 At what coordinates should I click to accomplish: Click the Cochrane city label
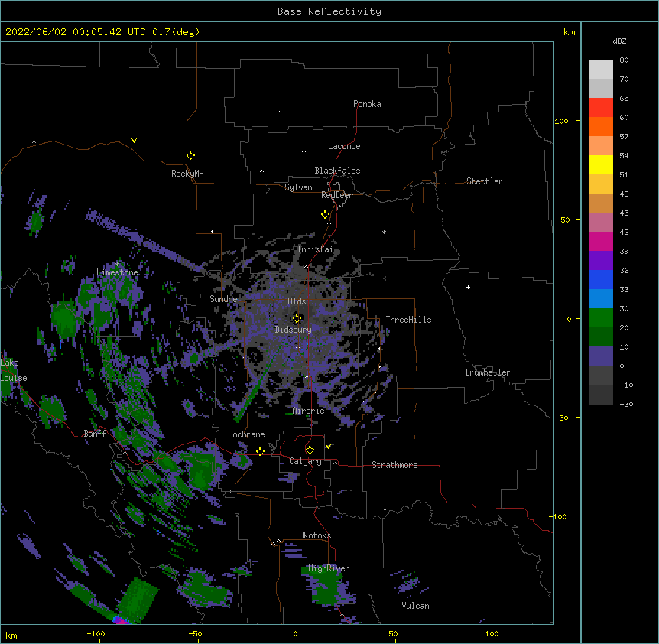click(246, 434)
